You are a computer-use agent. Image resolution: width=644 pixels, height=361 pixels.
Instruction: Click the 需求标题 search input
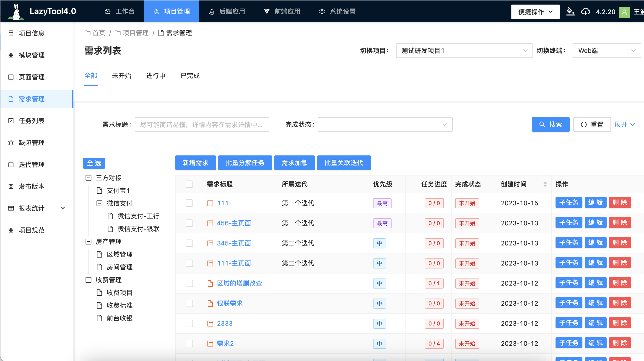pyautogui.click(x=202, y=124)
